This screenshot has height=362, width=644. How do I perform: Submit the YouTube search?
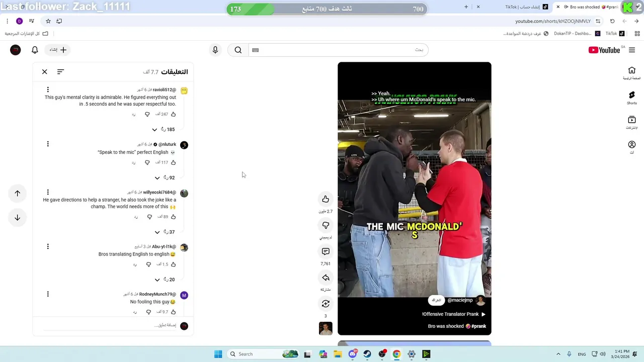point(238,50)
